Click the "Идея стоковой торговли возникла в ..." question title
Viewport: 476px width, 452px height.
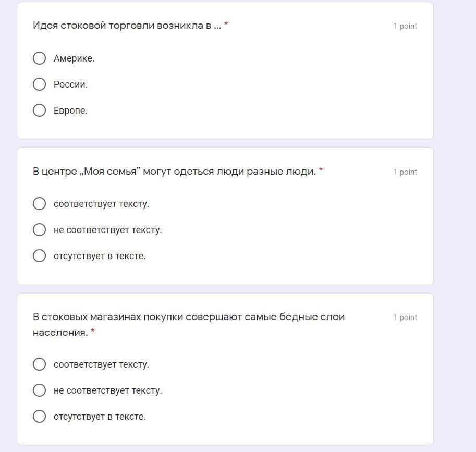click(127, 26)
